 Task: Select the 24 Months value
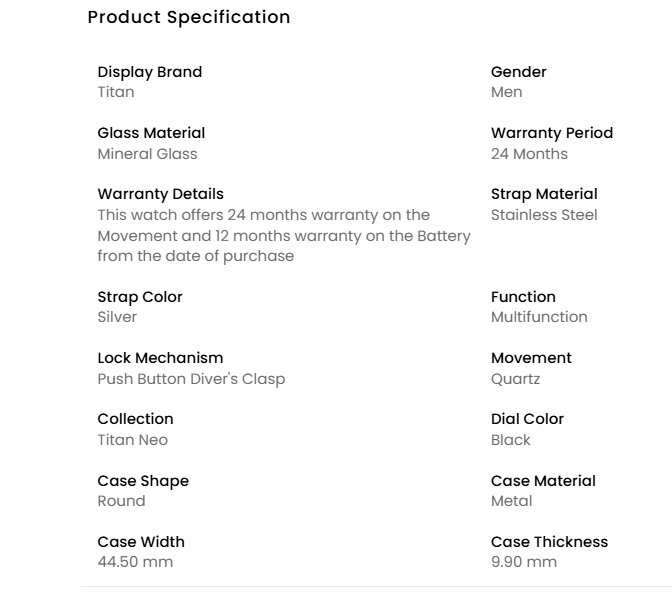pyautogui.click(x=529, y=154)
